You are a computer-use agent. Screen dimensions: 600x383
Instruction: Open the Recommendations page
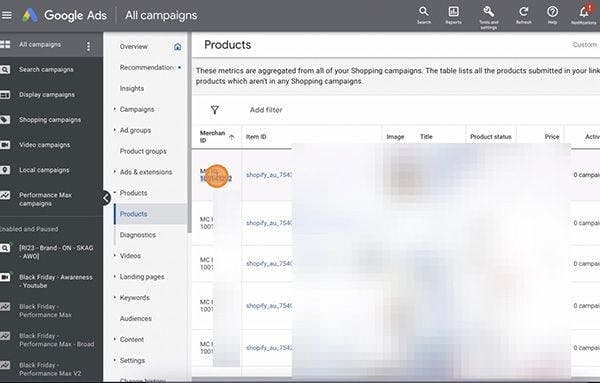147,67
